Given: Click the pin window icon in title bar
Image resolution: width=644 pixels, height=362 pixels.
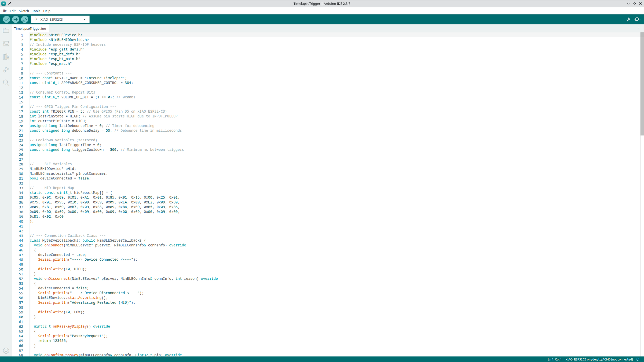Looking at the screenshot, I should pyautogui.click(x=10, y=3).
